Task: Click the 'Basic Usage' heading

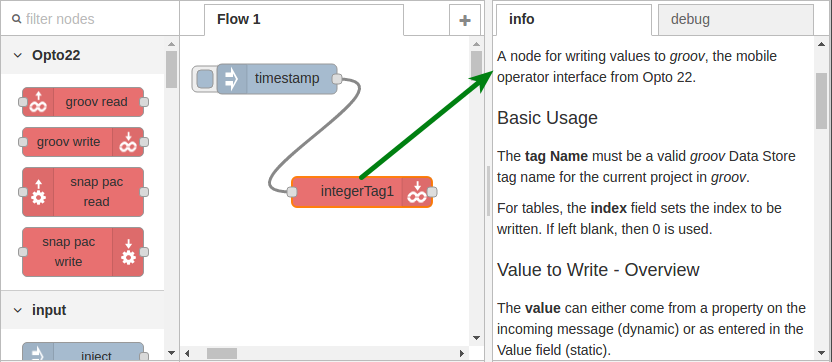Action: tap(548, 117)
